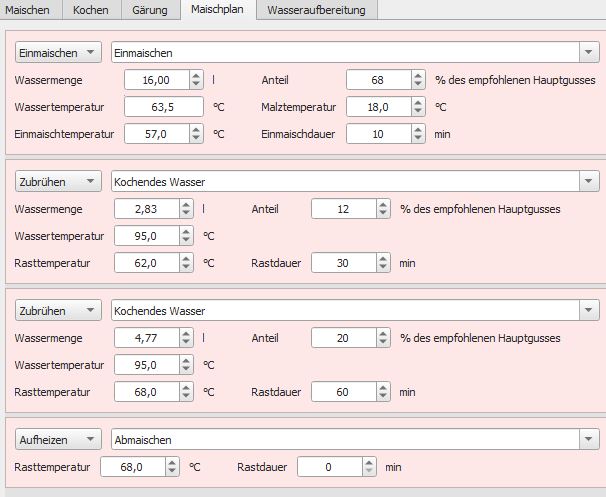The width and height of the screenshot is (606, 497).
Task: Open the Wasseraufbereitung tab
Action: pos(317,10)
